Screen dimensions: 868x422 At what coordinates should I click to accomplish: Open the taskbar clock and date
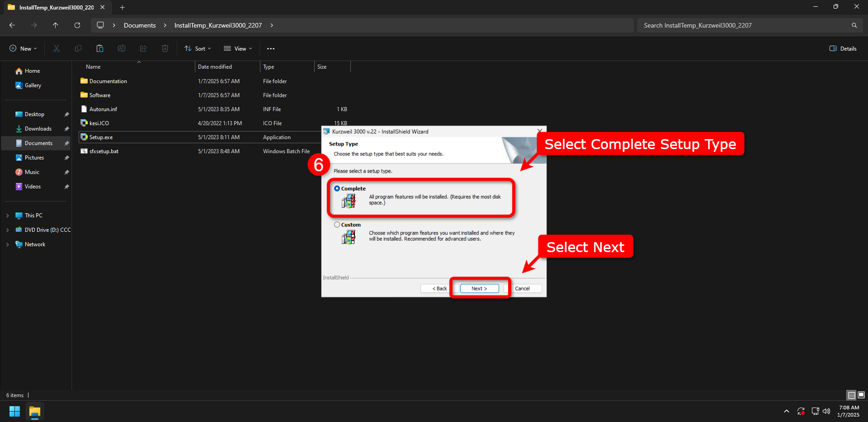click(848, 411)
